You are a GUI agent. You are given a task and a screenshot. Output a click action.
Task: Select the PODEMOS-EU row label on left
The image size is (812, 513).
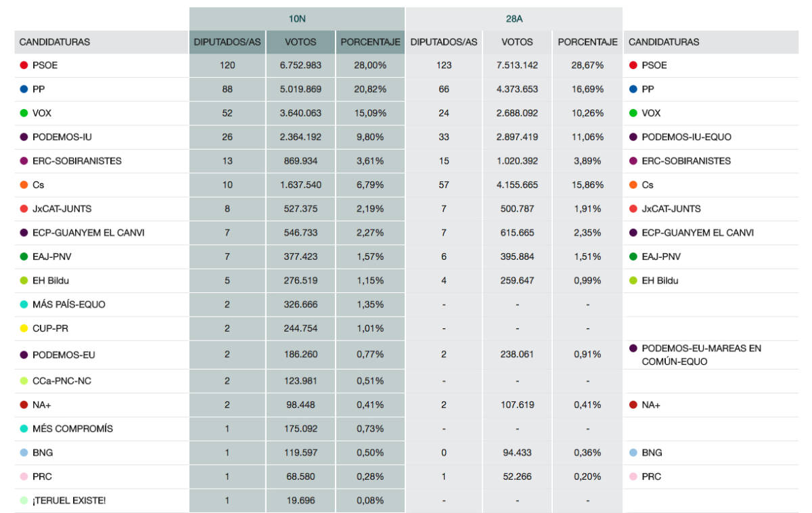pyautogui.click(x=64, y=355)
